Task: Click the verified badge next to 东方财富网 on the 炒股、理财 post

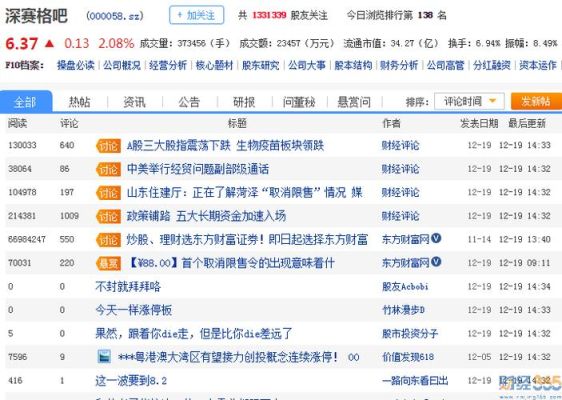Action: pos(436,238)
